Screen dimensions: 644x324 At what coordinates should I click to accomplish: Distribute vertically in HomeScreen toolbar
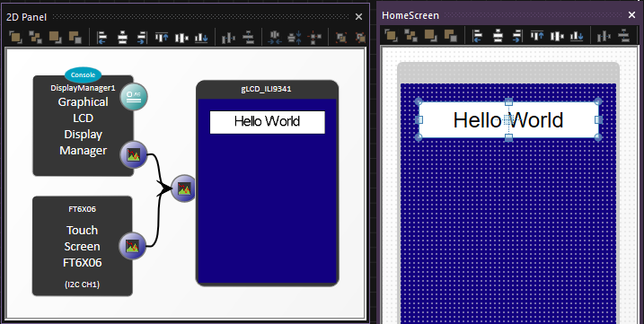tap(623, 36)
